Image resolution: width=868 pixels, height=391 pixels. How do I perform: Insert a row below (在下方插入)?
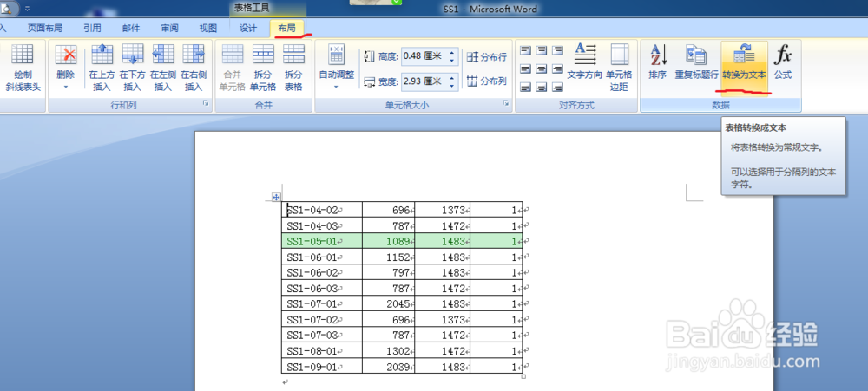coord(132,68)
